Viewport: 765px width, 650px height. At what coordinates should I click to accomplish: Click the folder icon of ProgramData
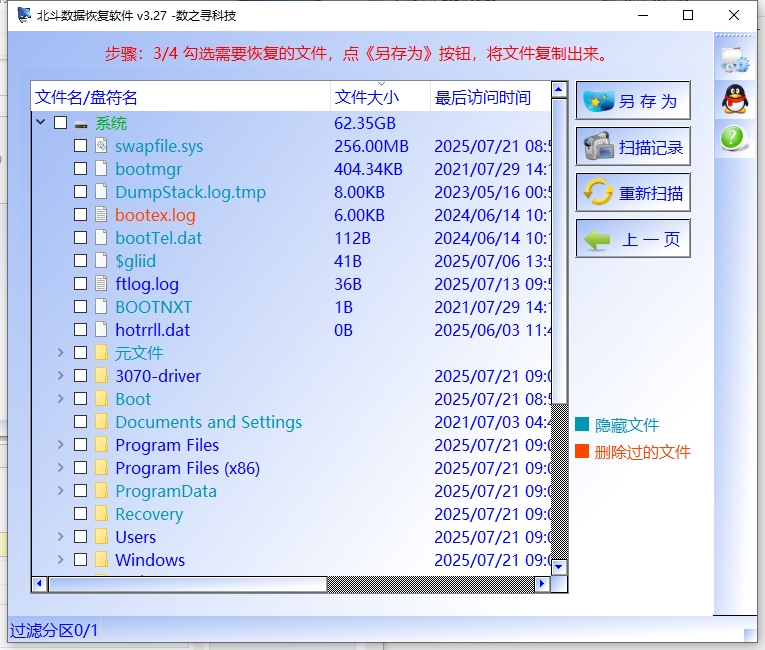[x=101, y=490]
